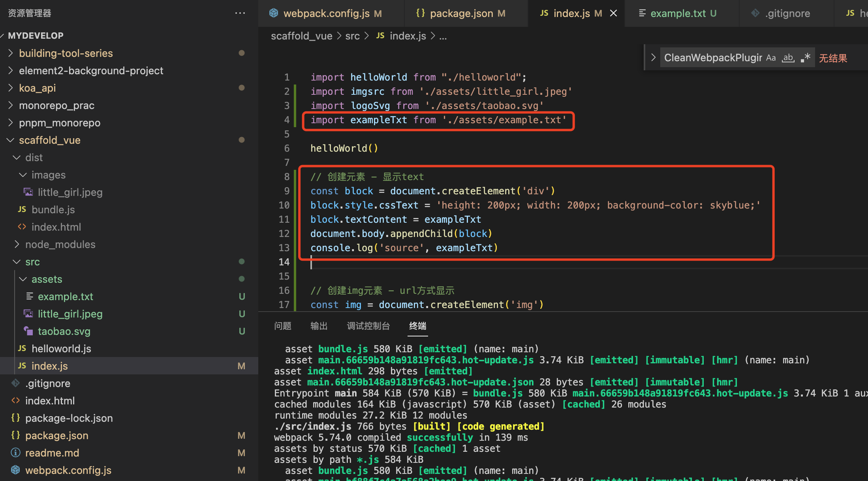Collapse the MYDEVELOP workspace root
Viewport: 868px width, 481px height.
pos(2,36)
